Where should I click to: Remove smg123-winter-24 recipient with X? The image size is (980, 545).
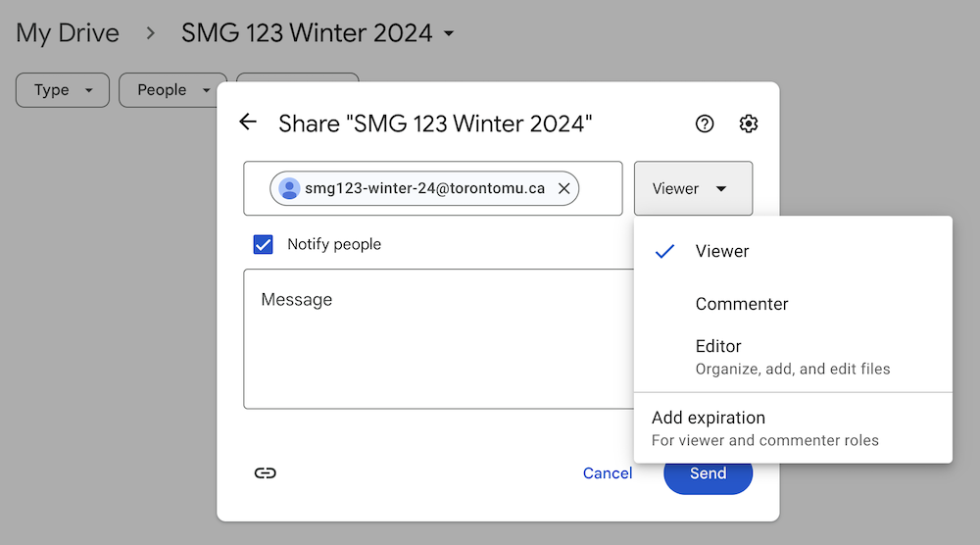point(564,189)
